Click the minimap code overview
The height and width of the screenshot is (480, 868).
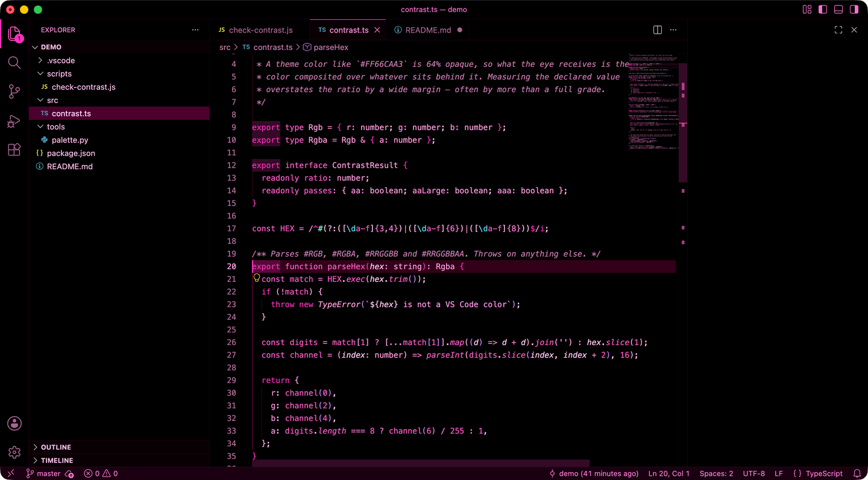652,101
